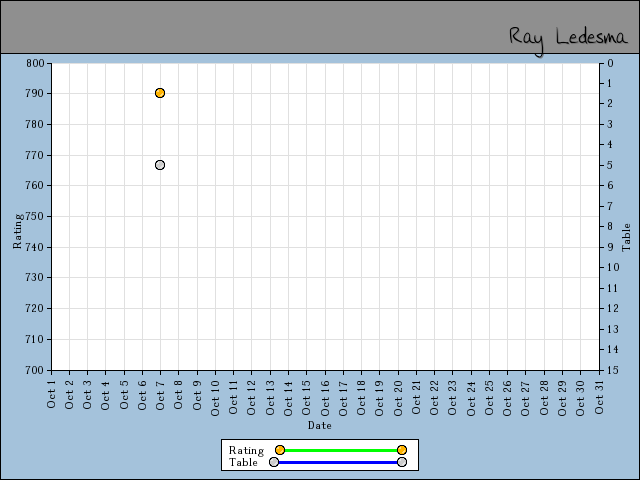Click the 'Oct 7' date label
The width and height of the screenshot is (640, 480).
160,394
